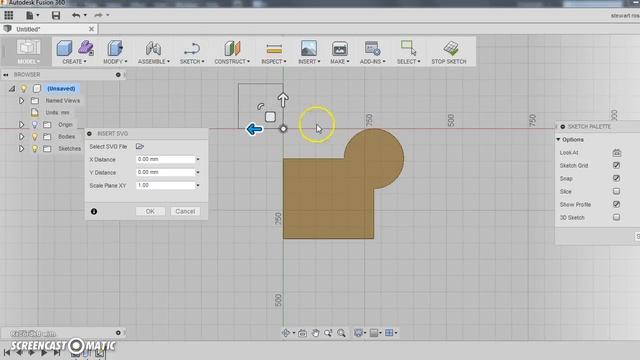Viewport: 640px width, 360px height.
Task: Click the Assemble joint icon
Action: [x=153, y=49]
